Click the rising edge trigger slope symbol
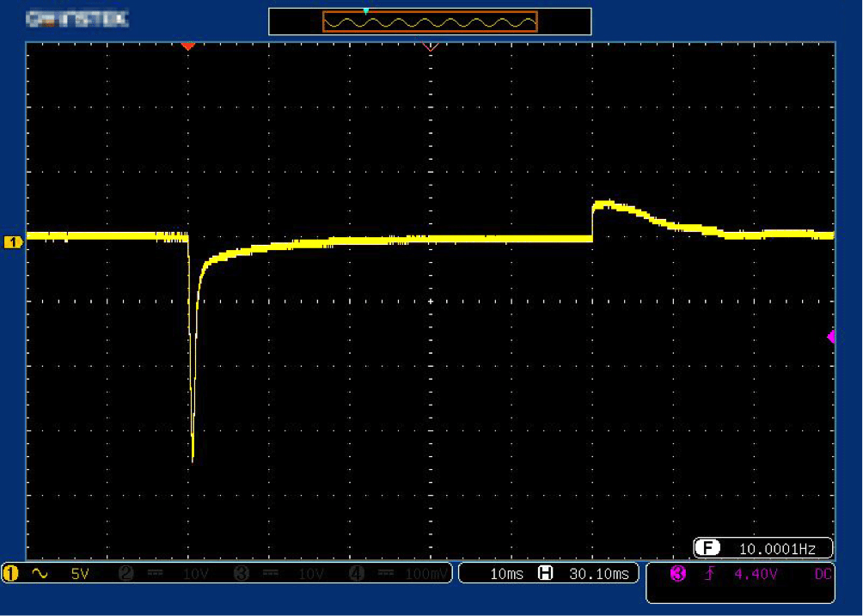 (709, 574)
